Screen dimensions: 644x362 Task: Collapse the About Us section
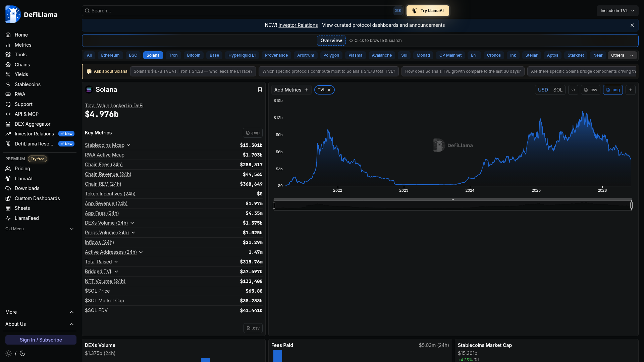[40, 324]
